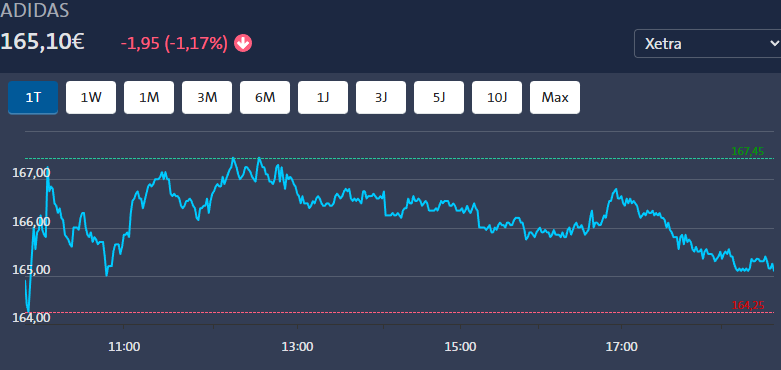This screenshot has height=370, width=781.
Task: Click the 17:00 time axis label
Action: [622, 347]
